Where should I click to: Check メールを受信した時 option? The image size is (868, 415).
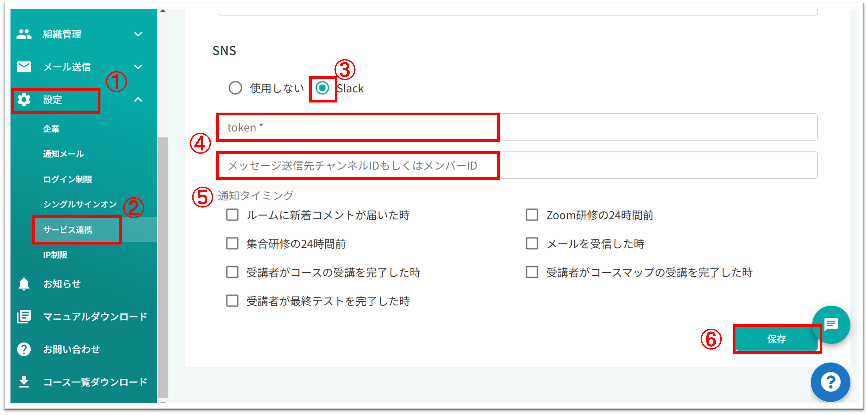[x=532, y=243]
